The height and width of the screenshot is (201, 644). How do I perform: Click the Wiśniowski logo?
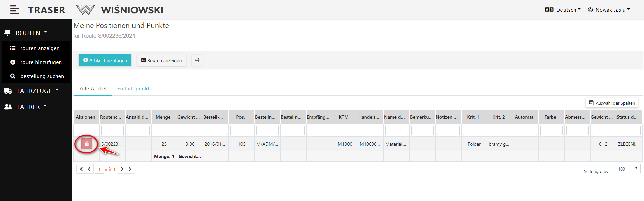point(120,10)
